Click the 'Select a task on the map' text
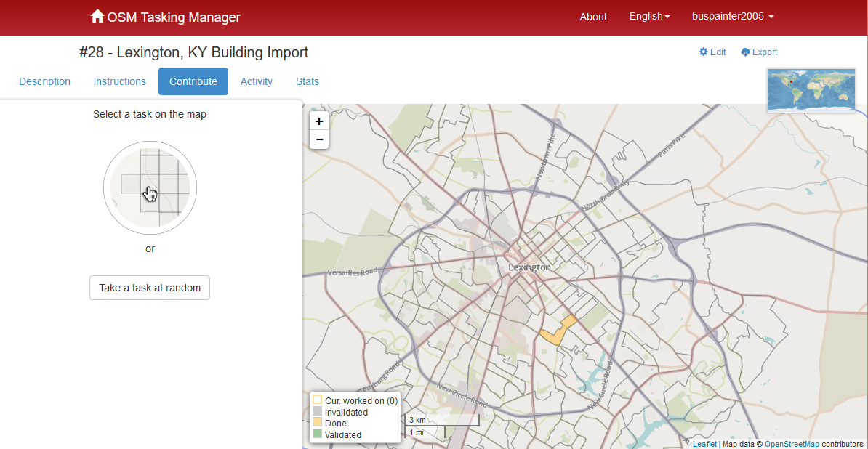The height and width of the screenshot is (449, 868). point(150,115)
